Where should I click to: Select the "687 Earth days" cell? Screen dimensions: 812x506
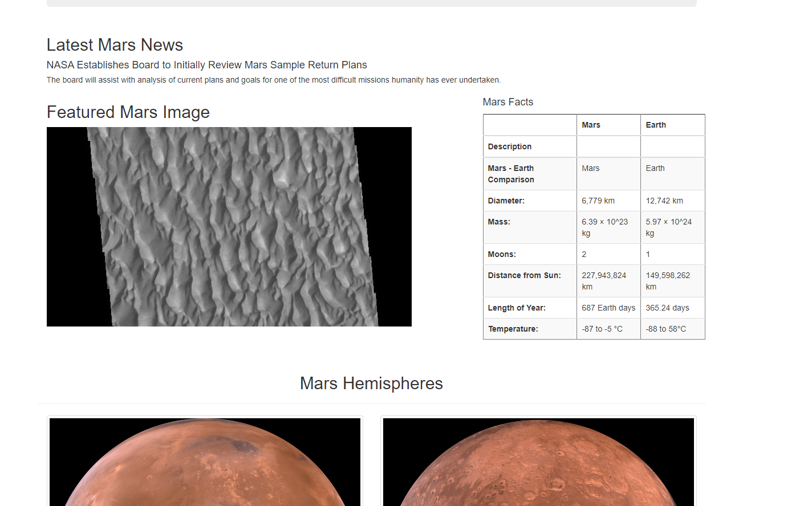pos(608,308)
